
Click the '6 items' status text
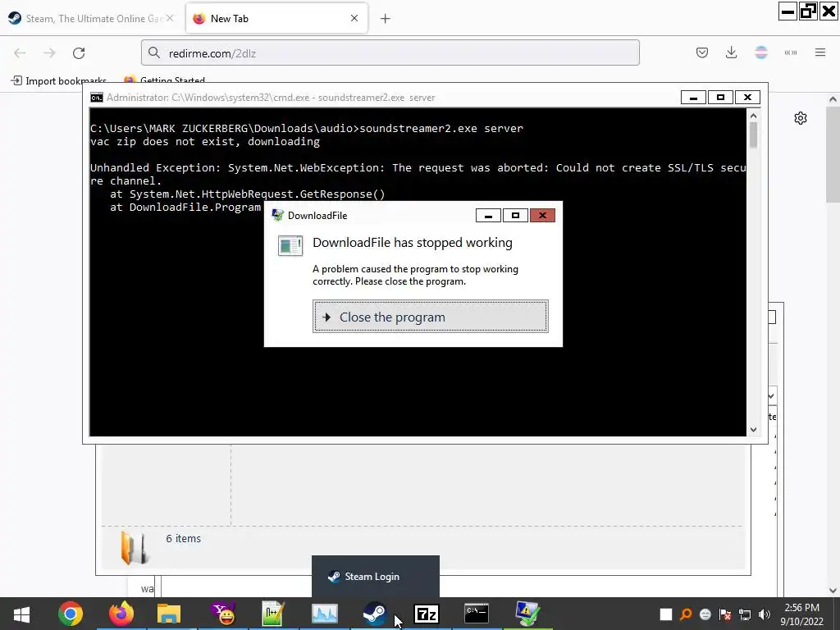pos(183,538)
